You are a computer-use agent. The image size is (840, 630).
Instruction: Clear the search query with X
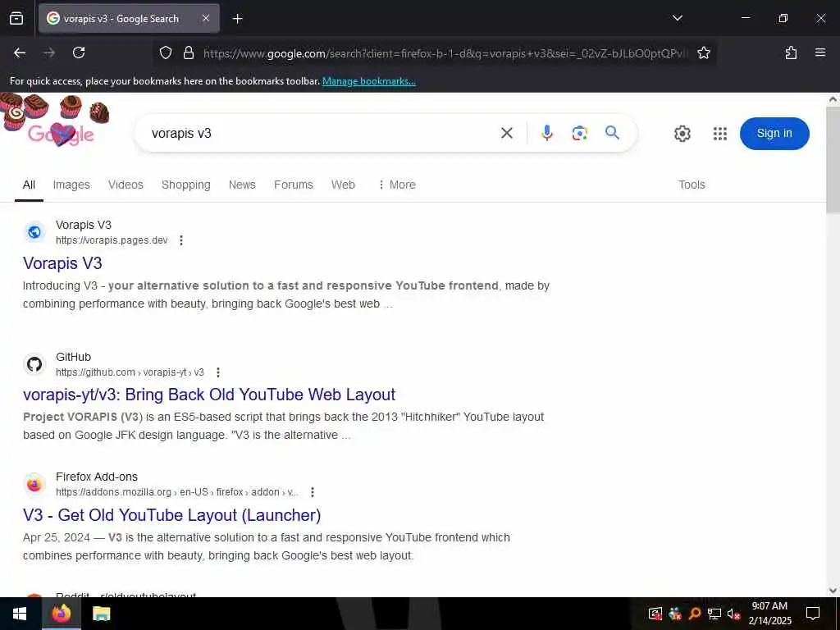(x=507, y=133)
